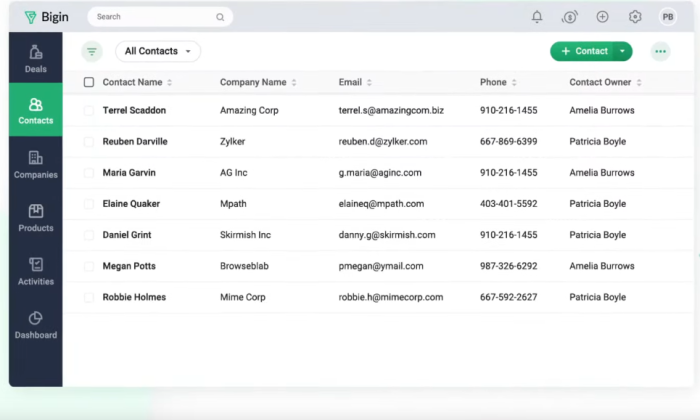Open Reuben Darville contact record
Viewport: 700px width, 420px height.
click(x=135, y=141)
